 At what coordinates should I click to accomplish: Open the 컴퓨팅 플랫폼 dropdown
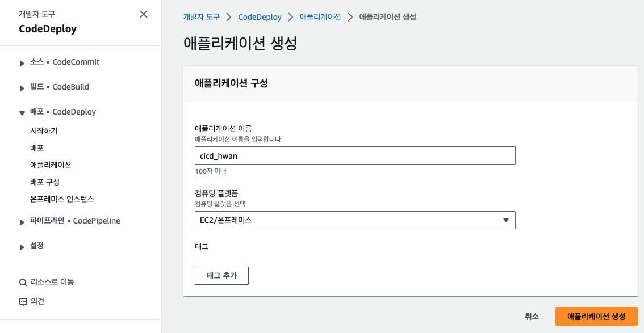[355, 220]
